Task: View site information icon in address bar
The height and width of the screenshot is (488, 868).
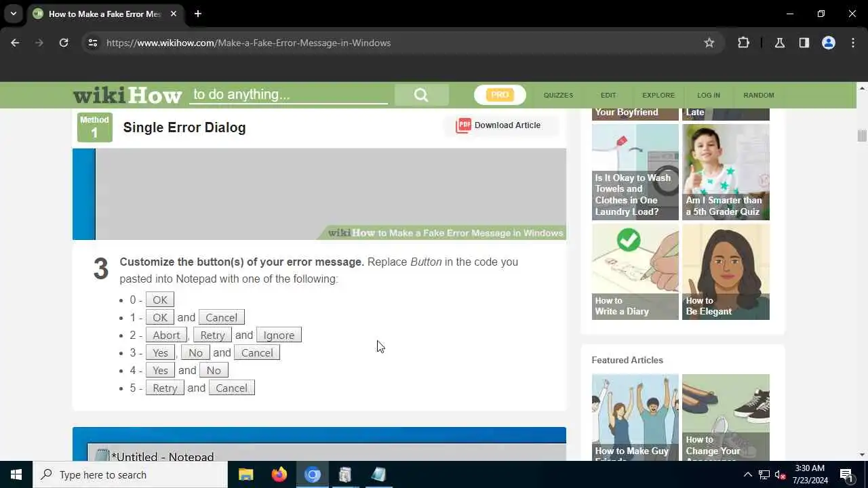Action: click(x=93, y=43)
